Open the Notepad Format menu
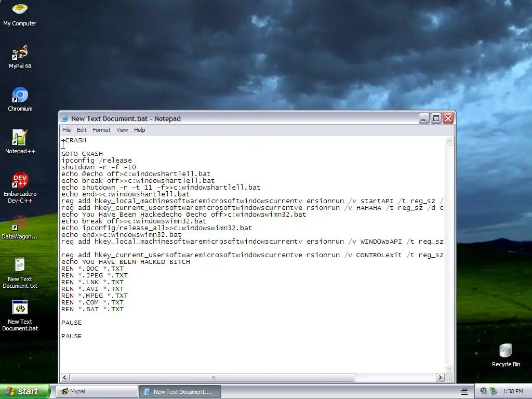Screen dimensions: 532x399 click(101, 130)
